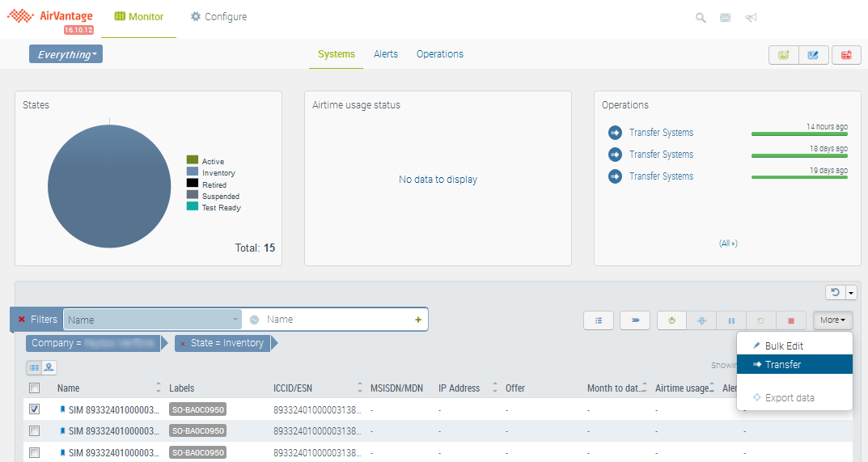Click the blue pause suspend icon
This screenshot has width=868, height=462.
731,320
